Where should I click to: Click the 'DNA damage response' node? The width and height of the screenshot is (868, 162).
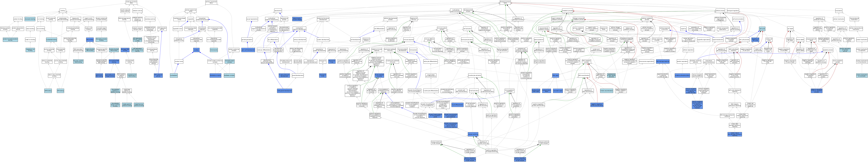click(663, 62)
